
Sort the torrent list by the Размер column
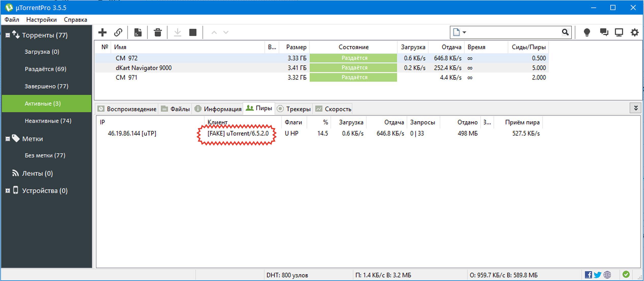[x=296, y=47]
